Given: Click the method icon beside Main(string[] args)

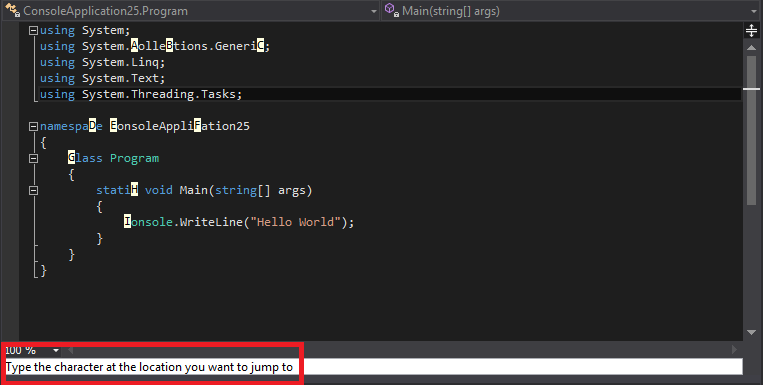Looking at the screenshot, I should (x=392, y=10).
